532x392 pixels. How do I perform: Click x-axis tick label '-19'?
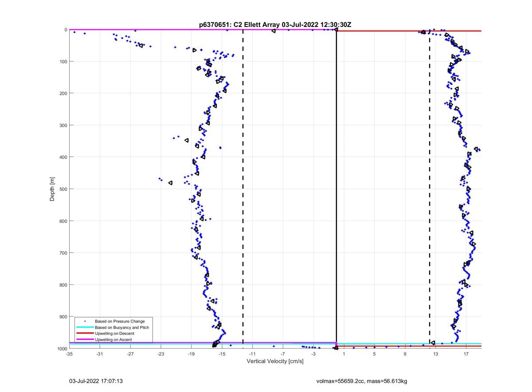tap(192, 354)
